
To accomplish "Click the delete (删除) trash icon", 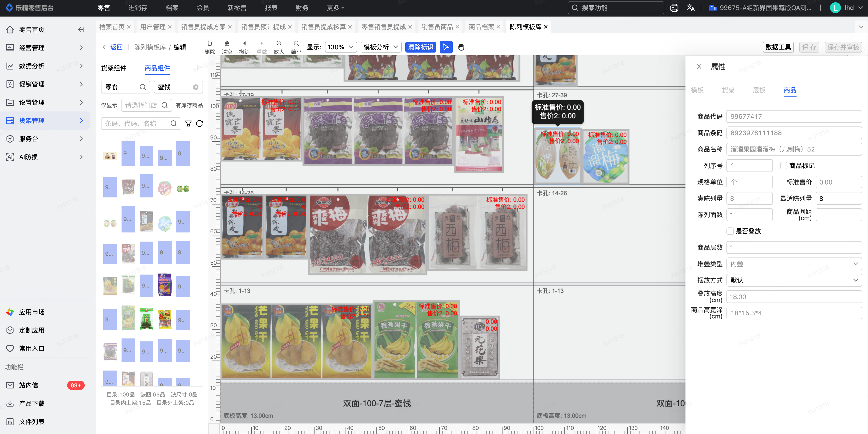I will (210, 44).
